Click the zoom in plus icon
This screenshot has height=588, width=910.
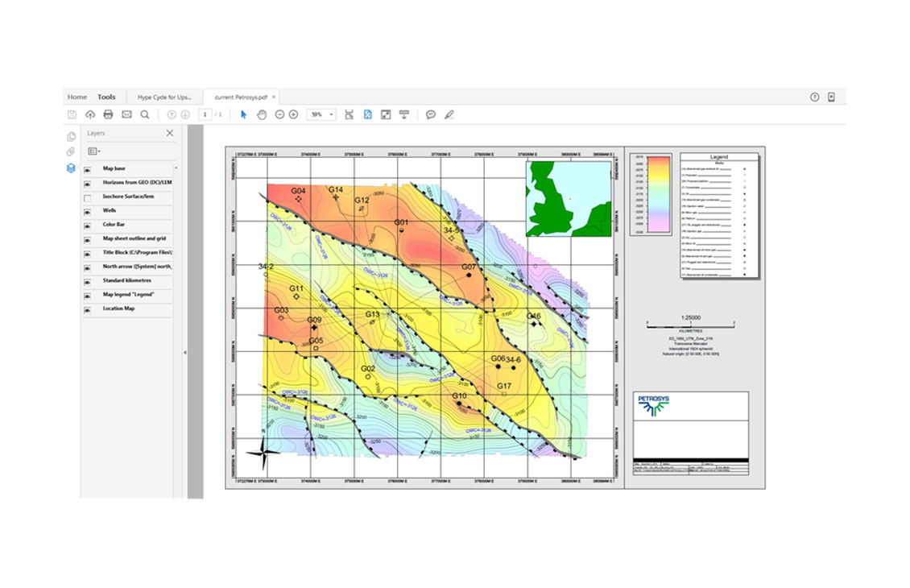pyautogui.click(x=293, y=114)
